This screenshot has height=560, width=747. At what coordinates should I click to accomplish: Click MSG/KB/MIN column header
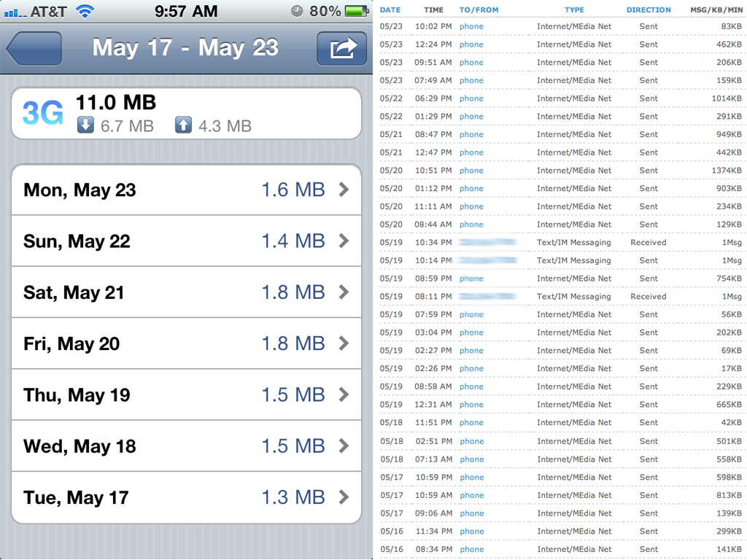[x=716, y=10]
